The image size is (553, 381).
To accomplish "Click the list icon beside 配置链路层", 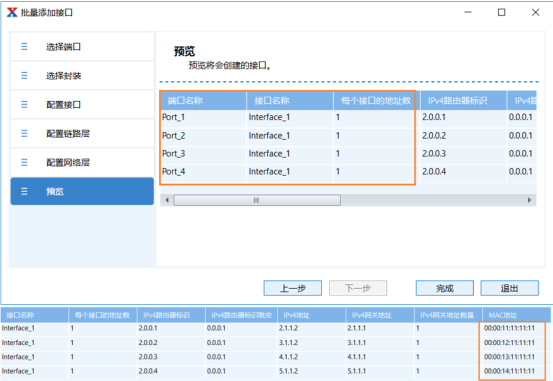I will tap(24, 133).
